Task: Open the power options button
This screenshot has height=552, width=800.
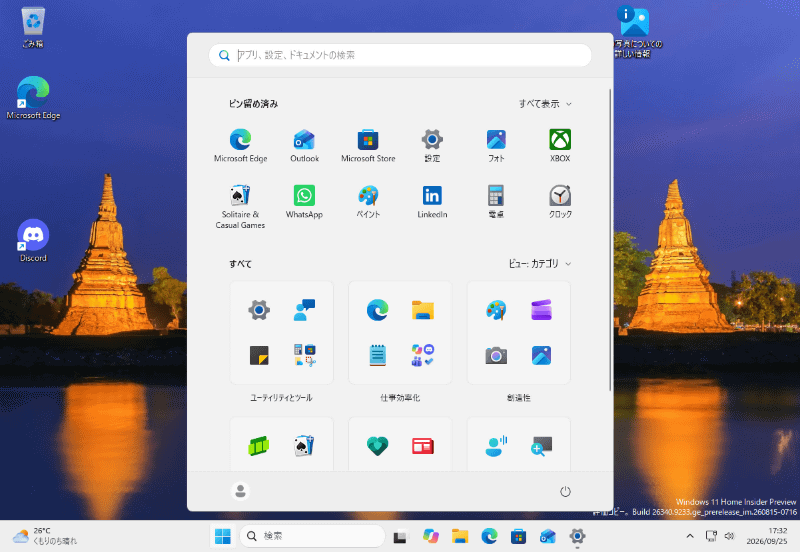Action: [x=565, y=491]
